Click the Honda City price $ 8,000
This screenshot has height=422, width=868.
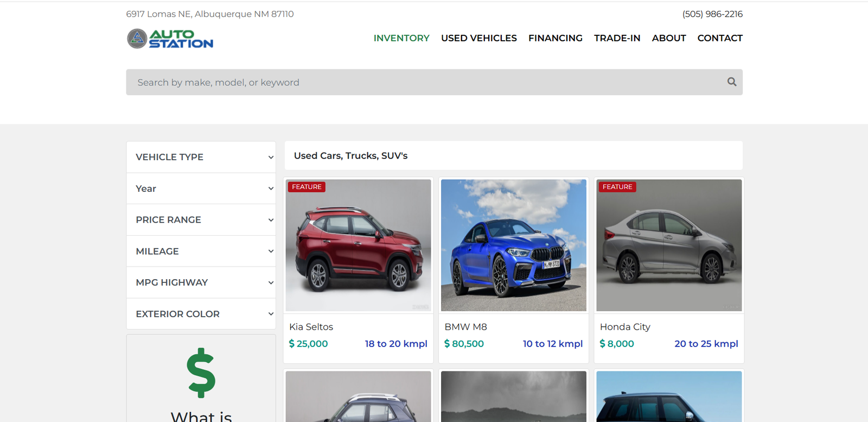pyautogui.click(x=617, y=344)
